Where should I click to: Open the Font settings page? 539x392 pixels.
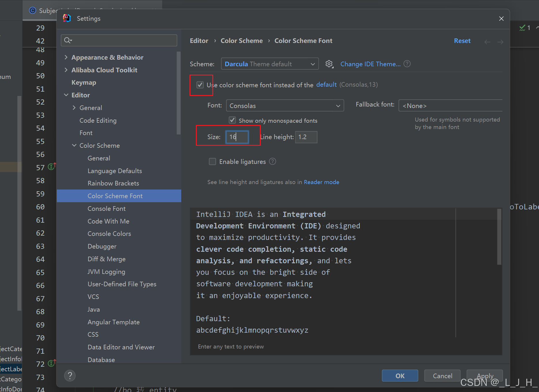[x=86, y=133]
